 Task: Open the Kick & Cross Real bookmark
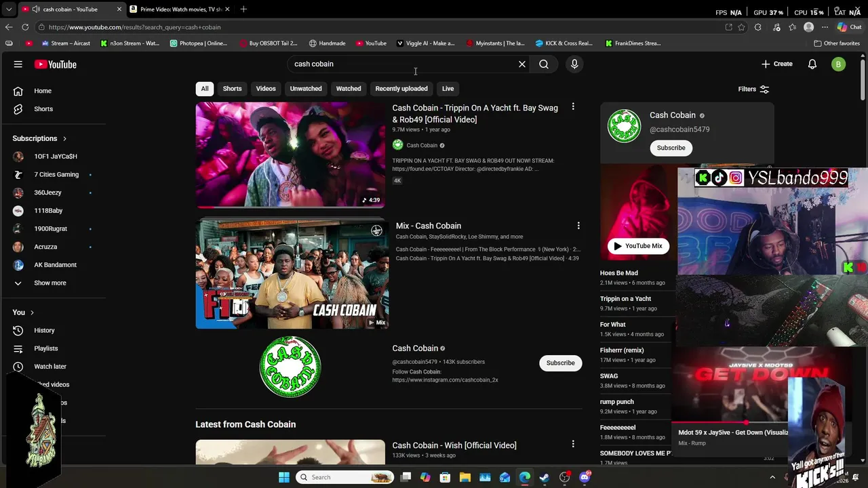(564, 43)
